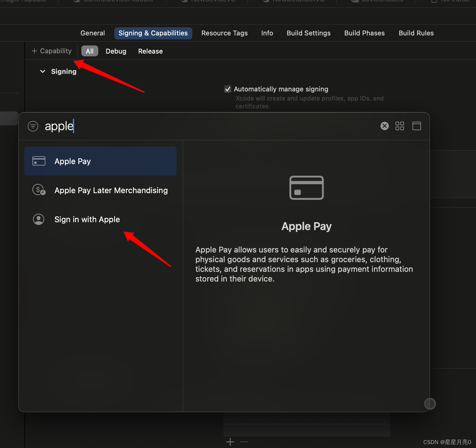Clear the capability search text
The image size is (476, 448).
click(385, 126)
